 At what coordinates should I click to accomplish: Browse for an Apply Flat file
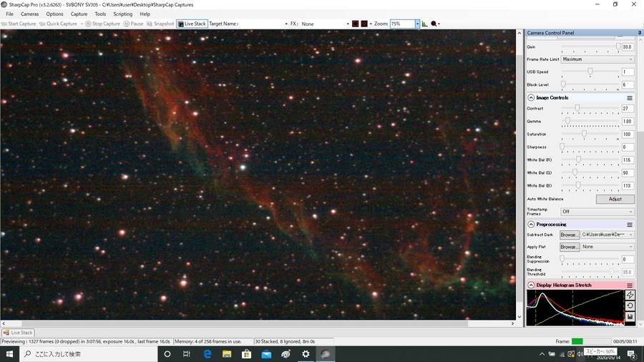[570, 247]
